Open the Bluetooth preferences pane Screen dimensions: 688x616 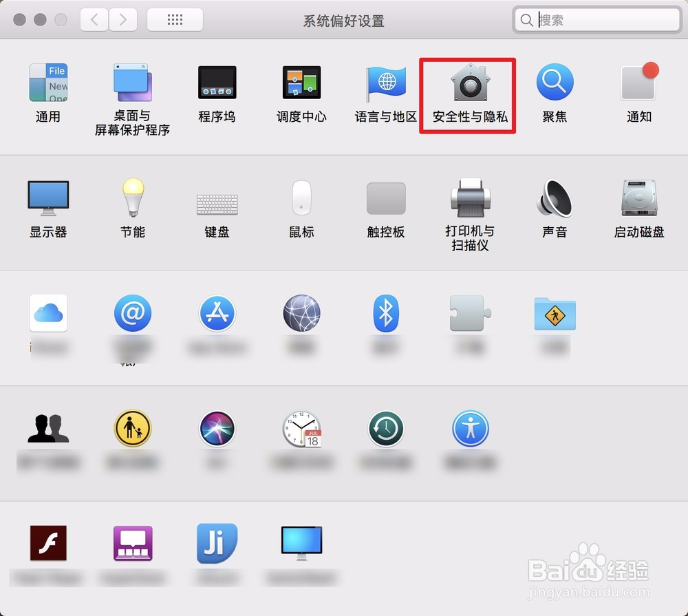click(386, 313)
